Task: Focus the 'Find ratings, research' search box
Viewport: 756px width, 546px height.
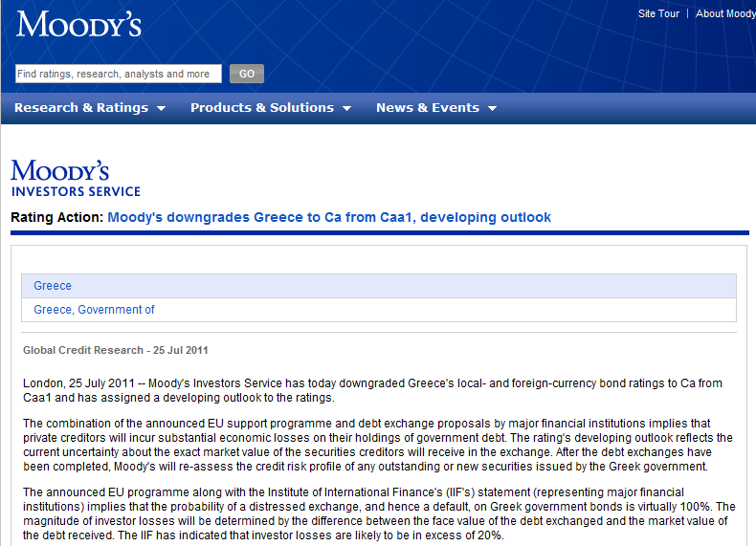Action: click(x=119, y=74)
